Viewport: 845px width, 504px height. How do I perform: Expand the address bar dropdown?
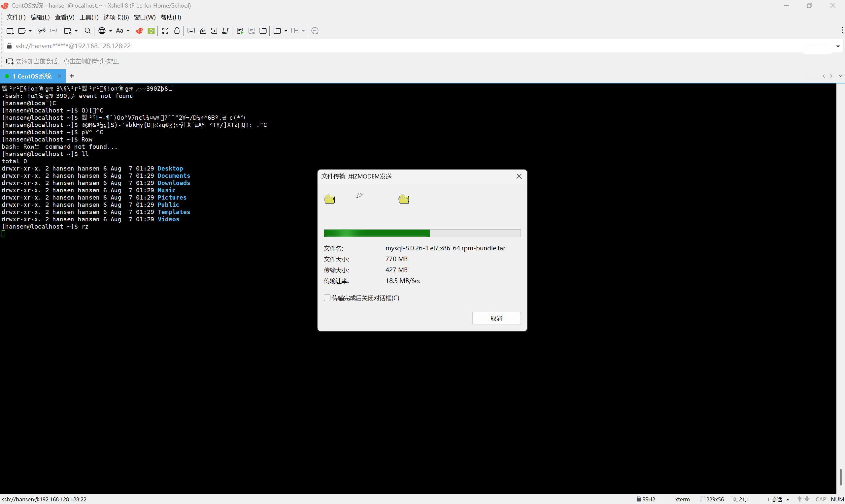[x=837, y=46]
